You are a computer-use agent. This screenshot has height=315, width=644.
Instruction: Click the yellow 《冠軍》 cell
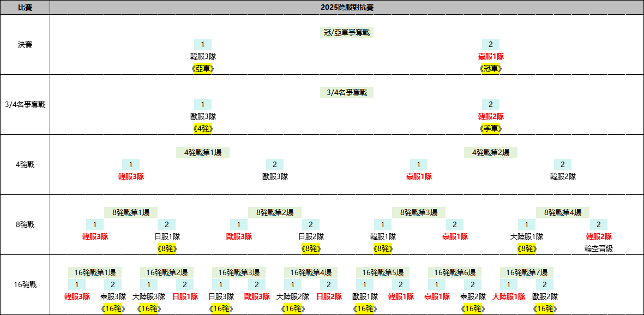(490, 68)
